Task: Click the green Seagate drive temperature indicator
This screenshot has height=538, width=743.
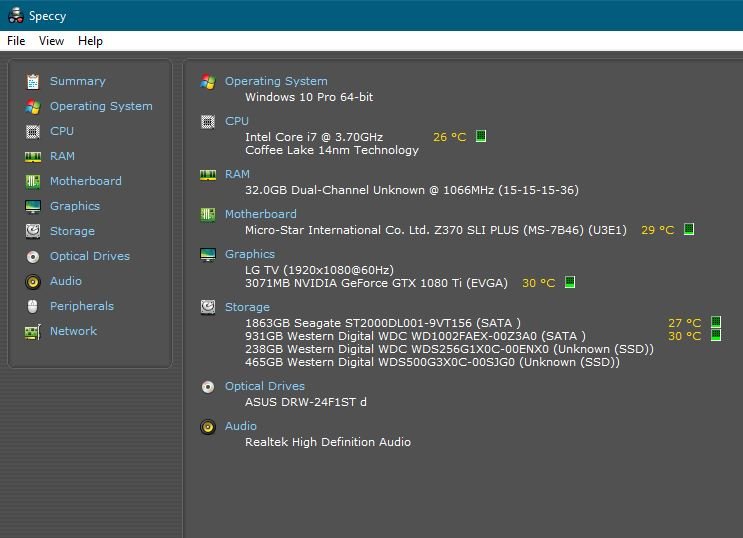Action: (716, 322)
